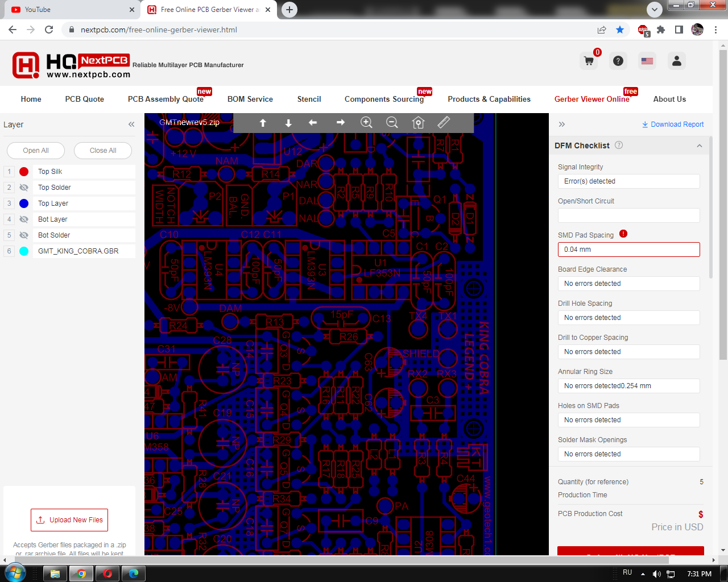728x582 pixels.
Task: Collapse the DFM Checklist section
Action: (700, 145)
